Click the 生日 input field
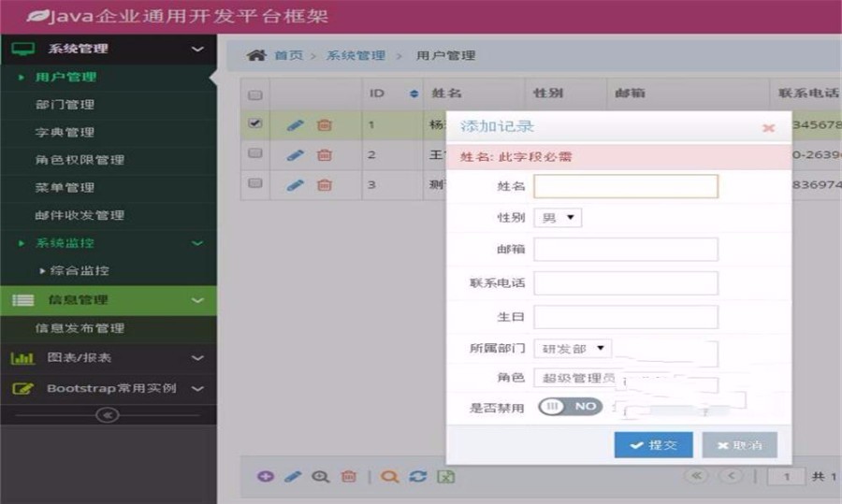Viewport: 842px width, 504px height. [x=626, y=317]
